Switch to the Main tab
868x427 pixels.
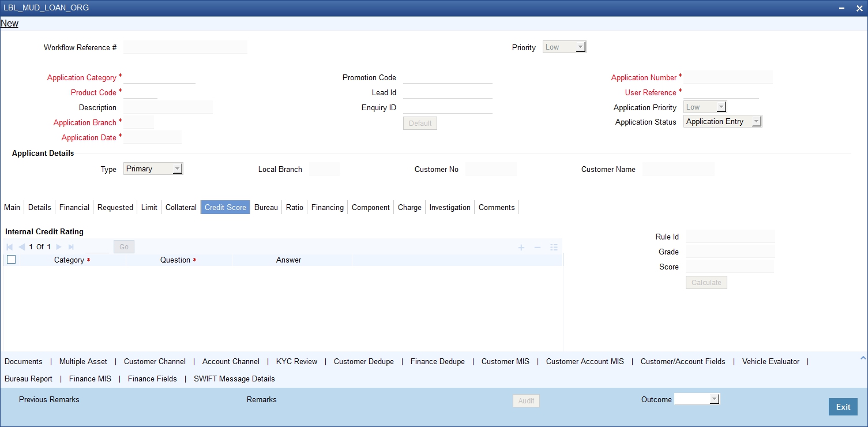pyautogui.click(x=12, y=207)
